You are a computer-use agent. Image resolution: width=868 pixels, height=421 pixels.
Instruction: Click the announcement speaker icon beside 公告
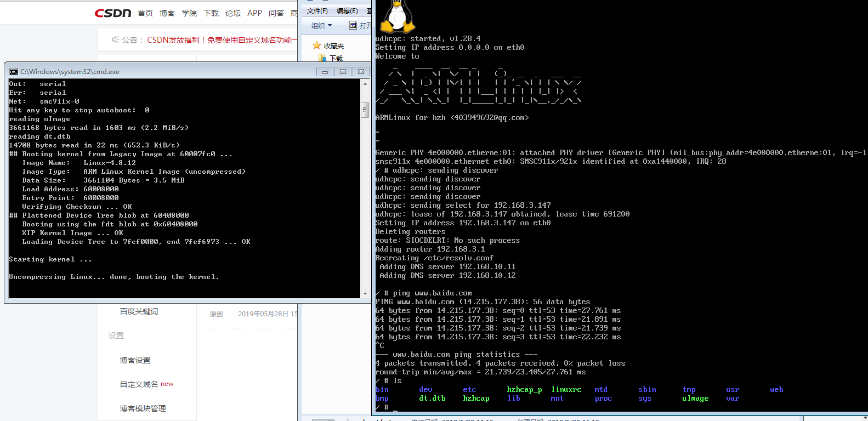(115, 39)
